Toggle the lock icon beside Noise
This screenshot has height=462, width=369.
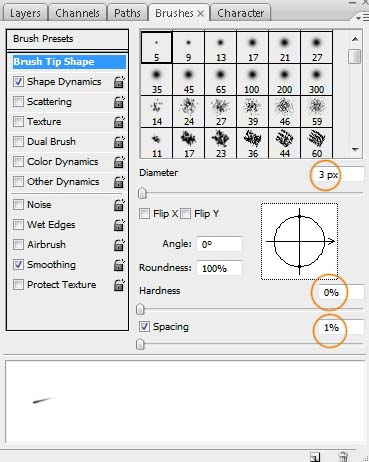(119, 205)
